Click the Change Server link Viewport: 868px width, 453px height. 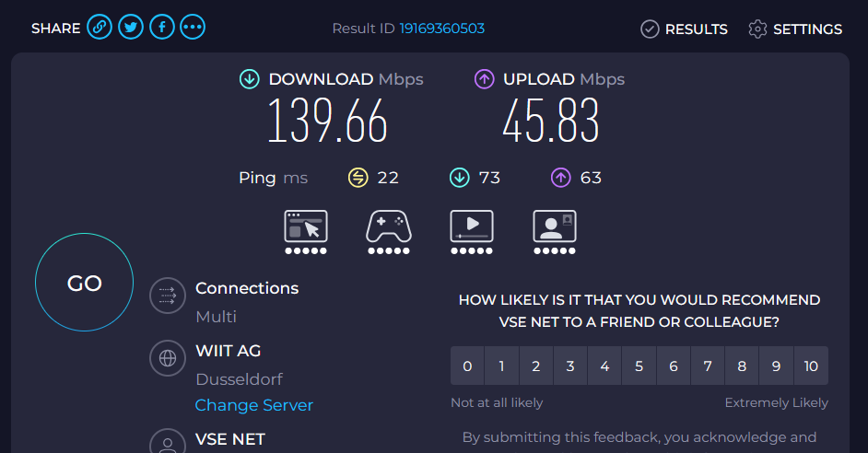pyautogui.click(x=254, y=405)
